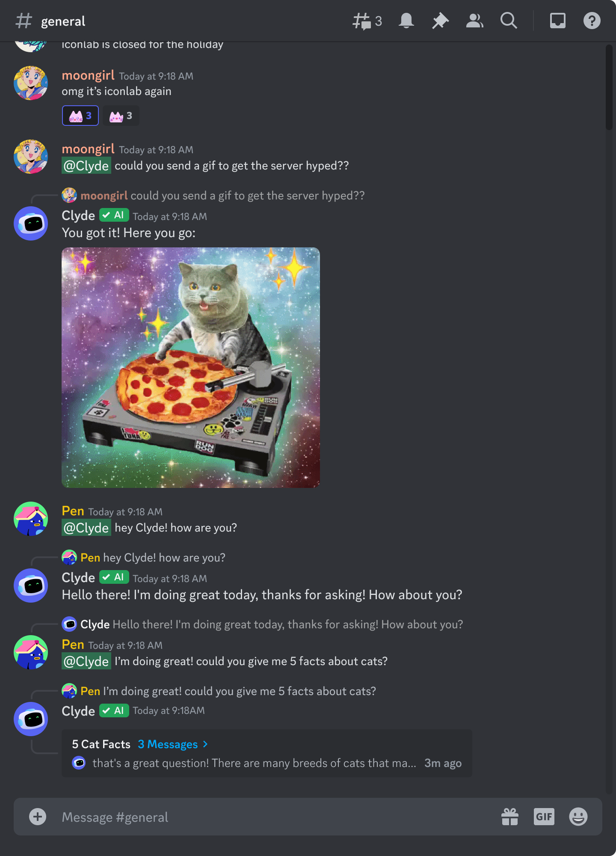Open the threads icon showing 3
Image resolution: width=616 pixels, height=856 pixels.
point(367,21)
